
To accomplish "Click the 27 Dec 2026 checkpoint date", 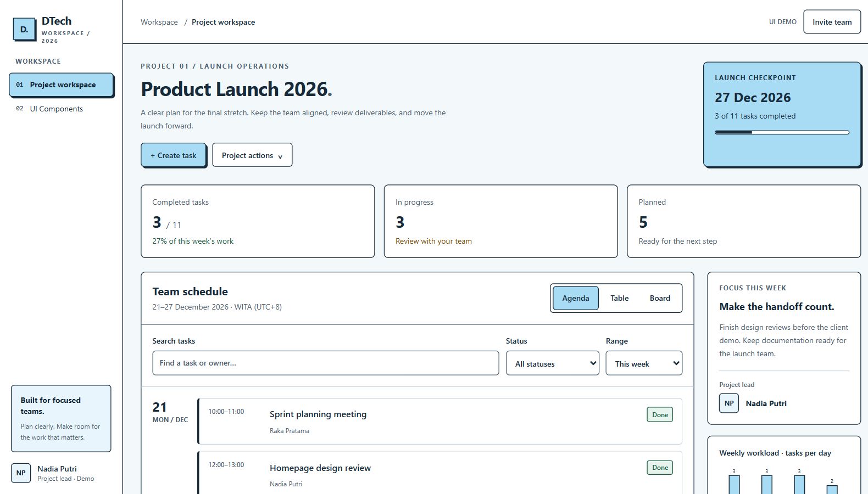I will [x=753, y=98].
